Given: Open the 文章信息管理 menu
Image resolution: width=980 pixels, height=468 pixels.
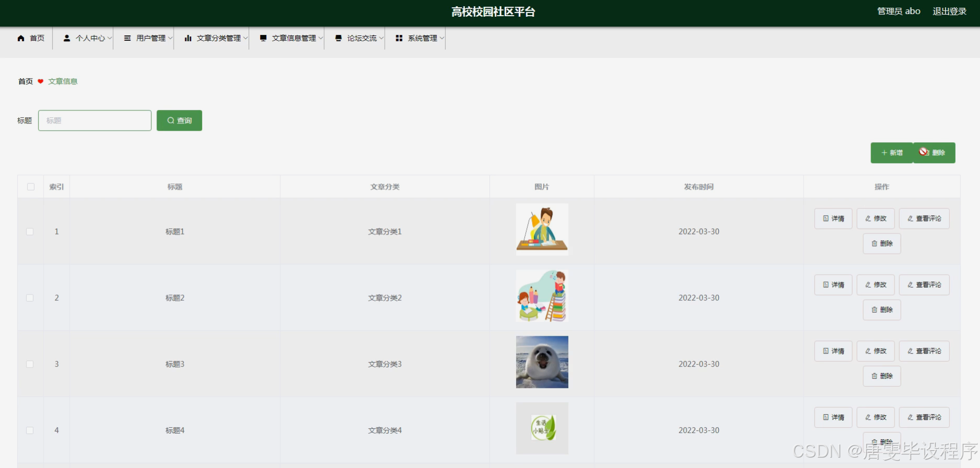Looking at the screenshot, I should coord(287,38).
